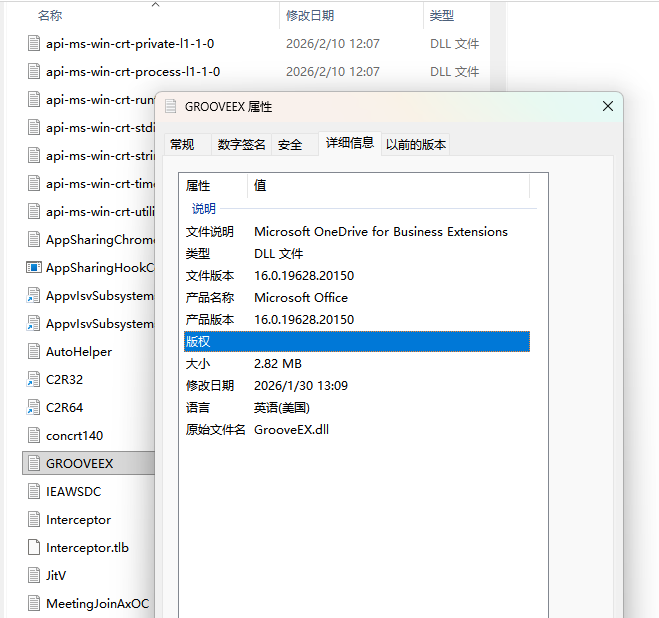Select the AutoHelper file name
Screen dimensions: 659x618
[x=79, y=351]
